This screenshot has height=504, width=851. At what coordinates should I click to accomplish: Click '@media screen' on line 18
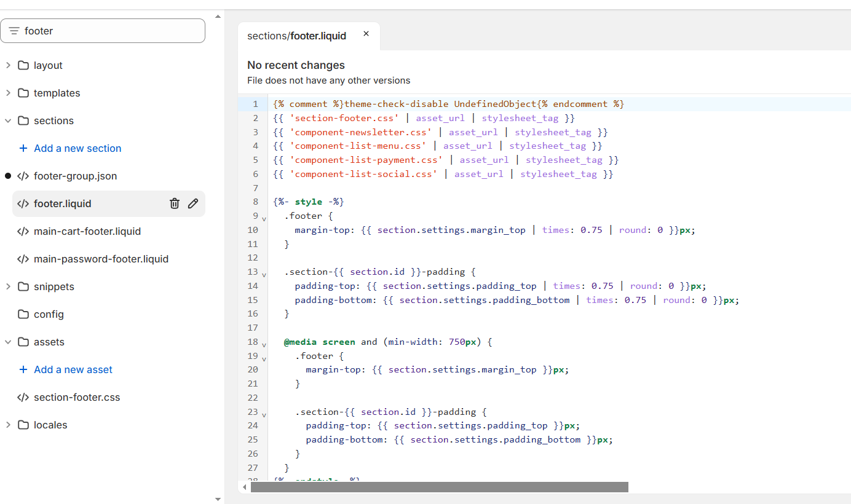click(320, 342)
